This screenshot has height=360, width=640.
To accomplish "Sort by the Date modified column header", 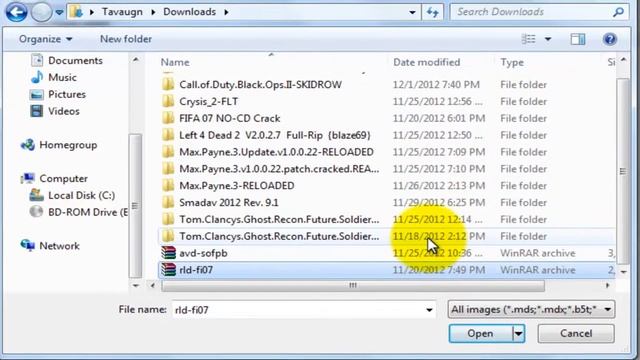I will [427, 62].
